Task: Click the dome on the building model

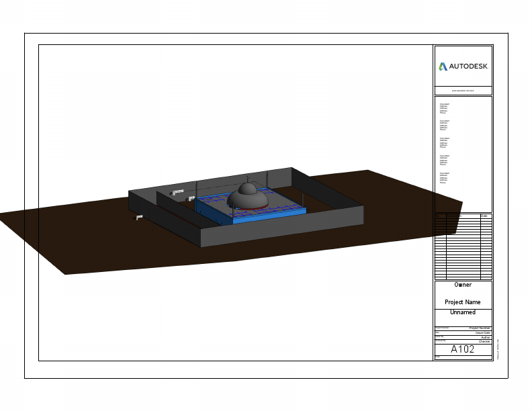Action: [x=248, y=196]
